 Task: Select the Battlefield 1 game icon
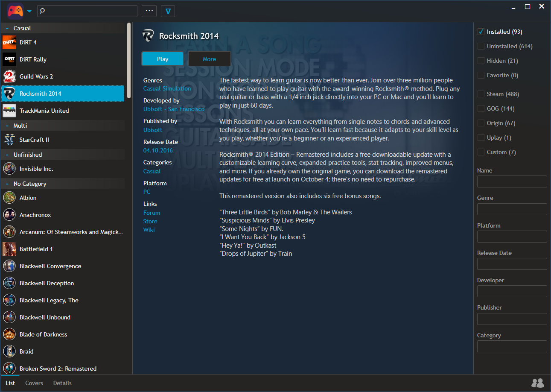(x=9, y=249)
